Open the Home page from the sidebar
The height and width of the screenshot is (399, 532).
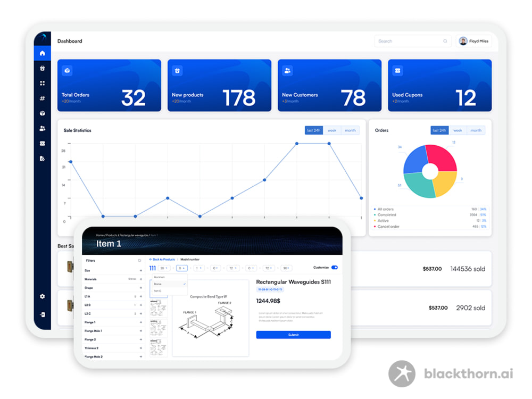[43, 53]
